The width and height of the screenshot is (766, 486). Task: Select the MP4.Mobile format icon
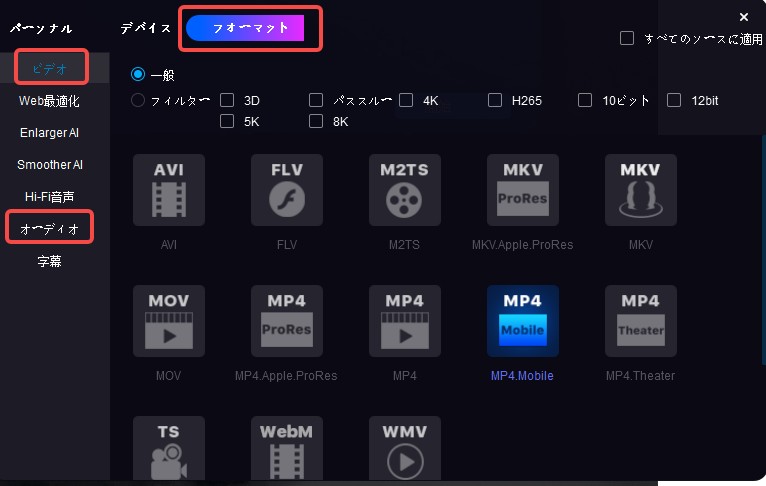point(523,321)
